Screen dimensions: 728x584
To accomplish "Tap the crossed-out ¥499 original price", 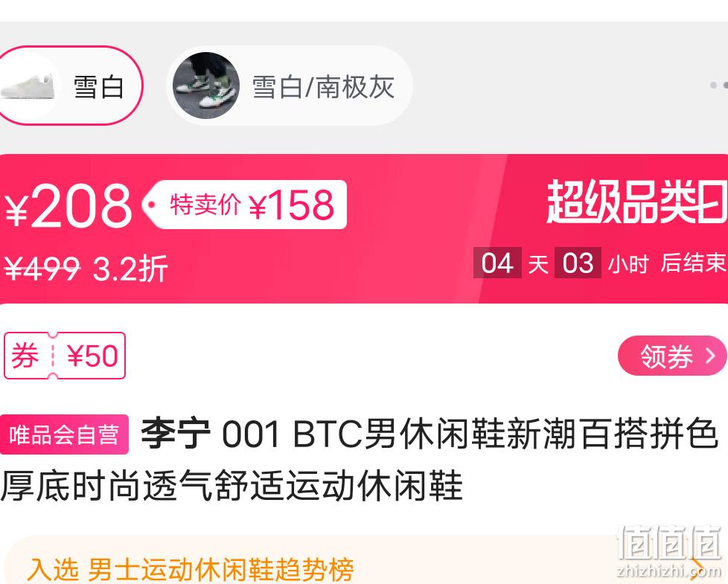I will click(42, 269).
